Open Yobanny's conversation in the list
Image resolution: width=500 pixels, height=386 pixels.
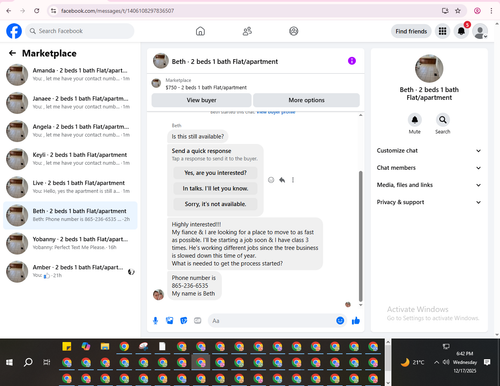(x=70, y=243)
